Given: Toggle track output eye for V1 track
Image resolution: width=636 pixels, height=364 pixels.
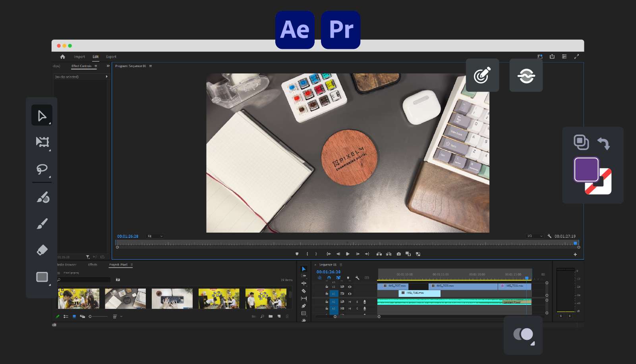Looking at the screenshot, I should tap(350, 294).
